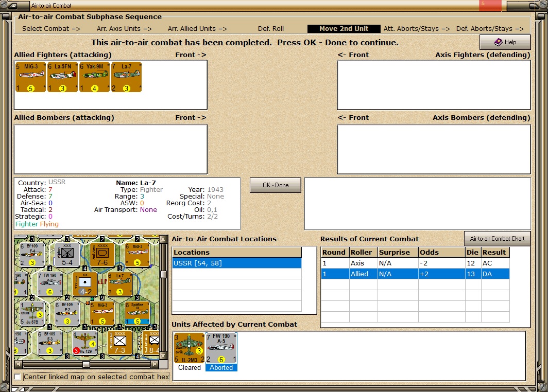Image resolution: width=548 pixels, height=392 pixels.
Task: Click the Spitfire IX counter on map
Action: point(137,313)
